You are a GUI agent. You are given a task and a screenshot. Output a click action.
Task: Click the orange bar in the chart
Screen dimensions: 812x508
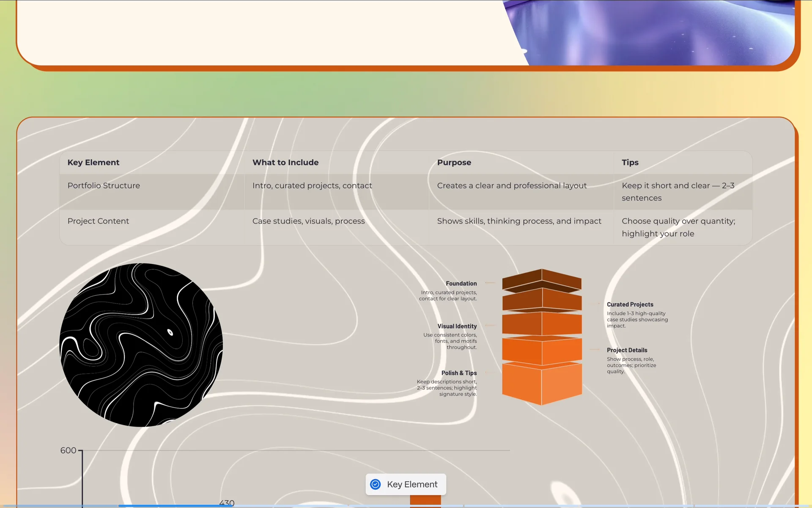click(x=425, y=500)
